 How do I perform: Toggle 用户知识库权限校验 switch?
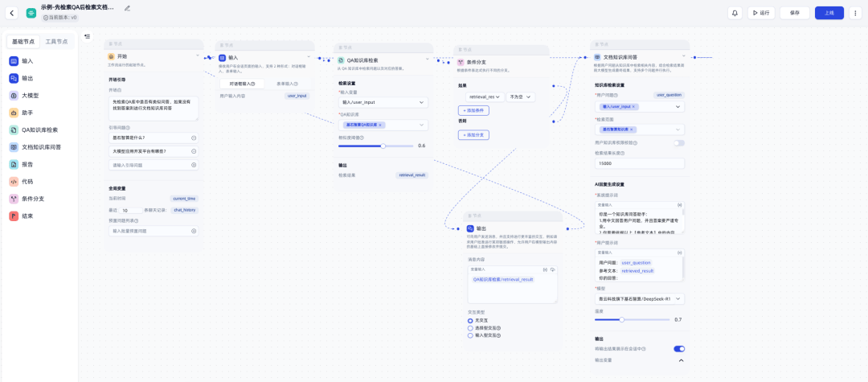(678, 143)
